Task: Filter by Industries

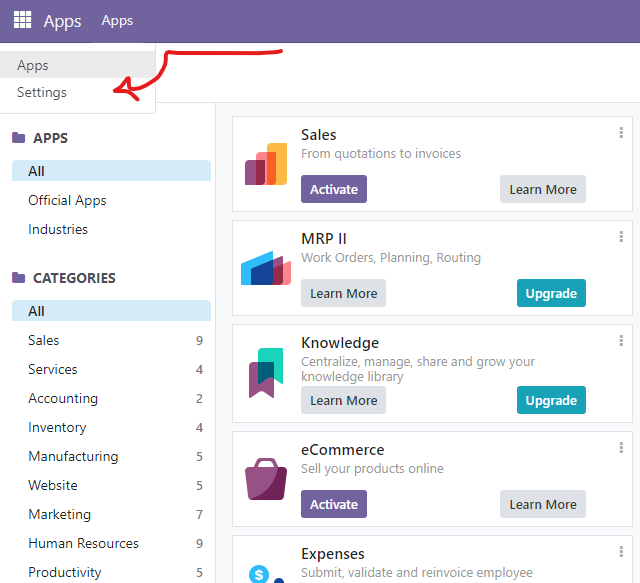Action: [x=111, y=229]
